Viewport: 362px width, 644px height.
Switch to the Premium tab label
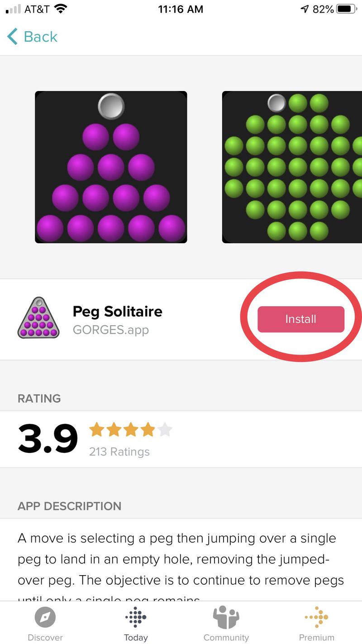pos(317,637)
